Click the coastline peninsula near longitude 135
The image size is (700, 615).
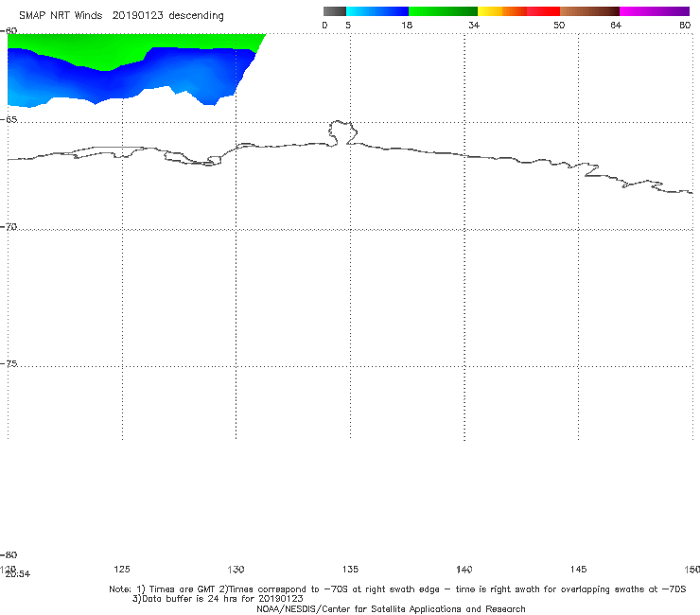click(x=342, y=132)
